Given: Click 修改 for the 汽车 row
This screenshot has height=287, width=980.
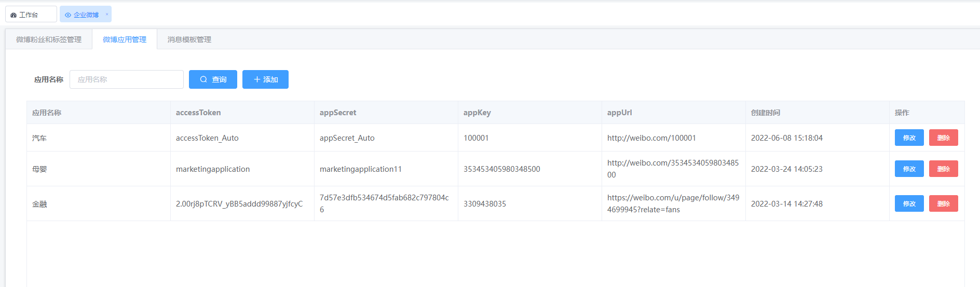Looking at the screenshot, I should coord(909,138).
